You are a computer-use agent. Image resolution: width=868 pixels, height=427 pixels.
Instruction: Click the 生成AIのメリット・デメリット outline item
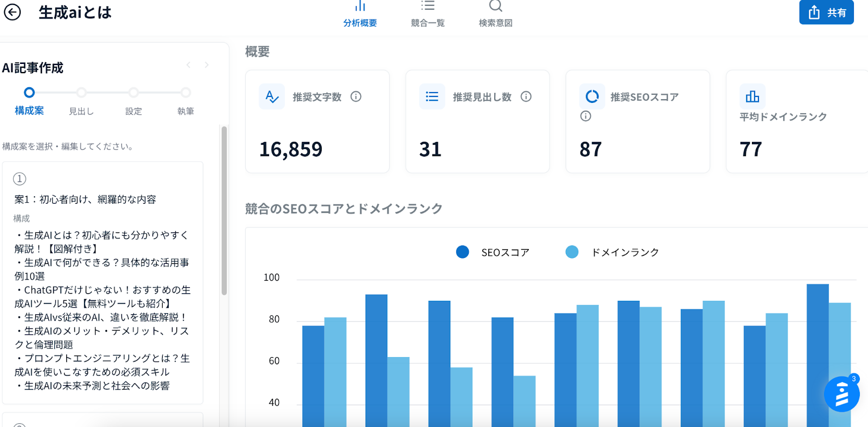pos(102,338)
